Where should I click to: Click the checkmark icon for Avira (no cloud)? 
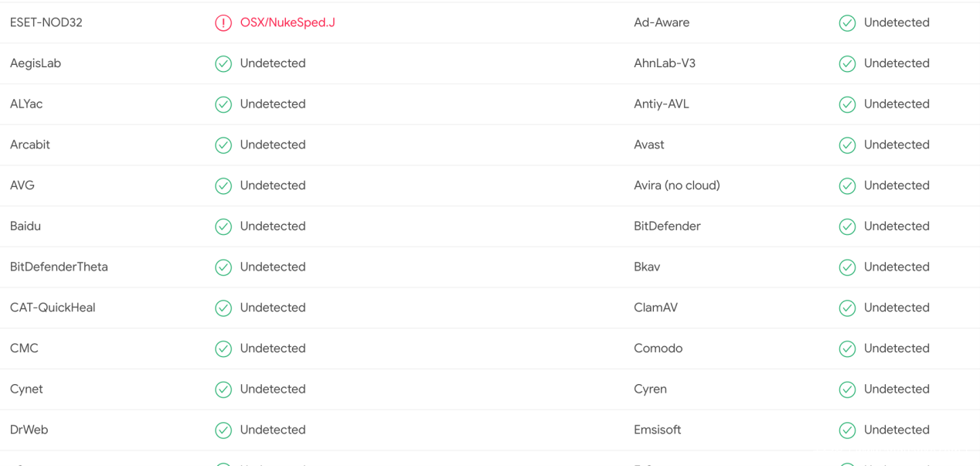(x=847, y=185)
